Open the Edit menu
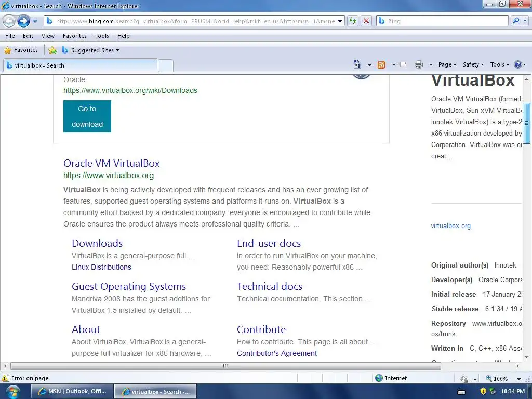This screenshot has width=532, height=399. tap(28, 36)
